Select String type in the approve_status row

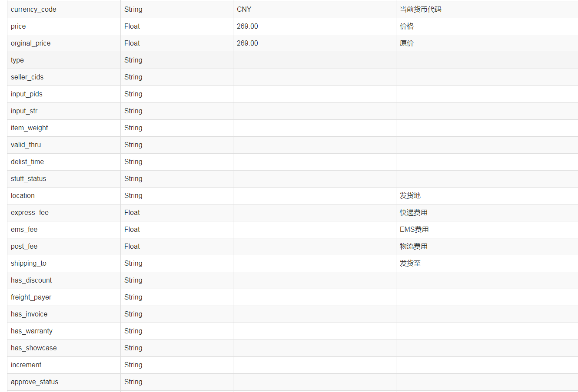(133, 382)
